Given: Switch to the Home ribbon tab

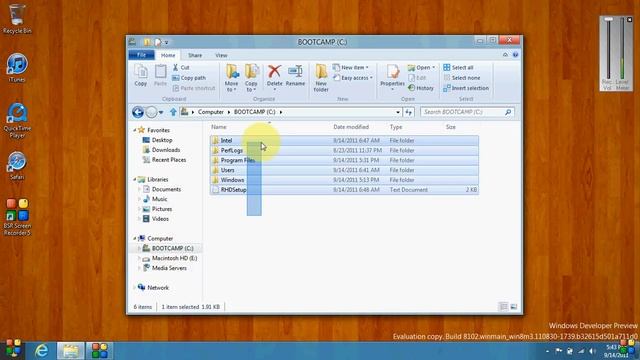Looking at the screenshot, I should [168, 55].
